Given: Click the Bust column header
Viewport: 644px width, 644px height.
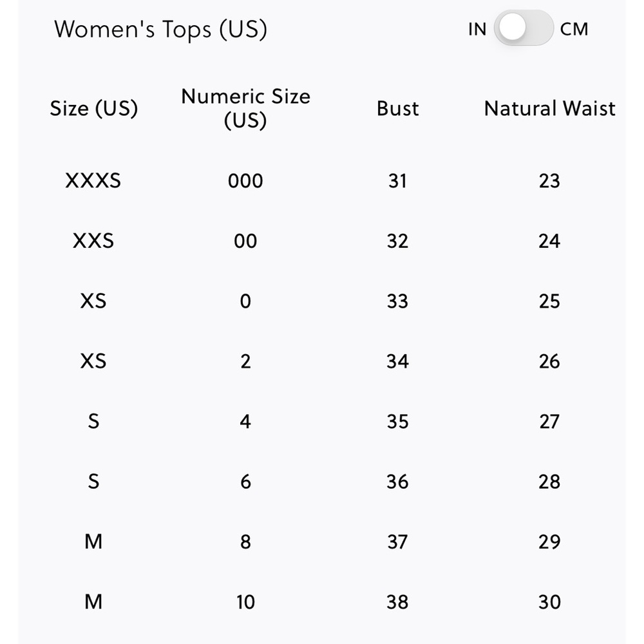Looking at the screenshot, I should click(397, 108).
